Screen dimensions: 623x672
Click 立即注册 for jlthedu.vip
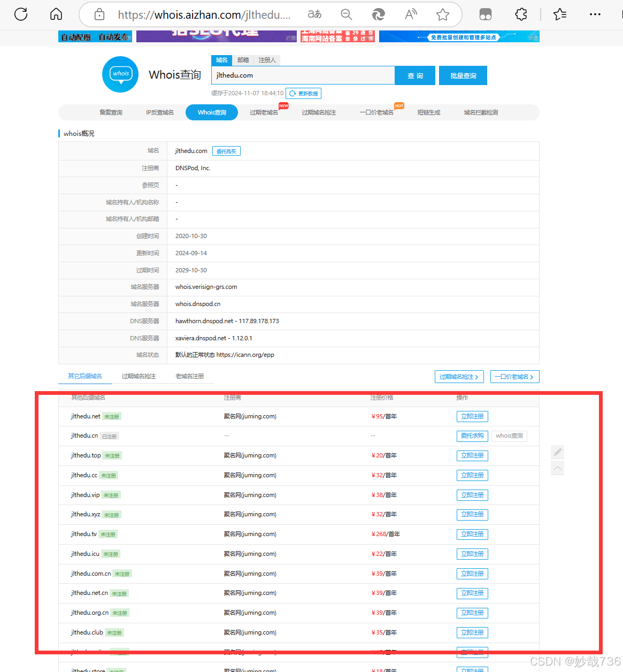coord(472,495)
